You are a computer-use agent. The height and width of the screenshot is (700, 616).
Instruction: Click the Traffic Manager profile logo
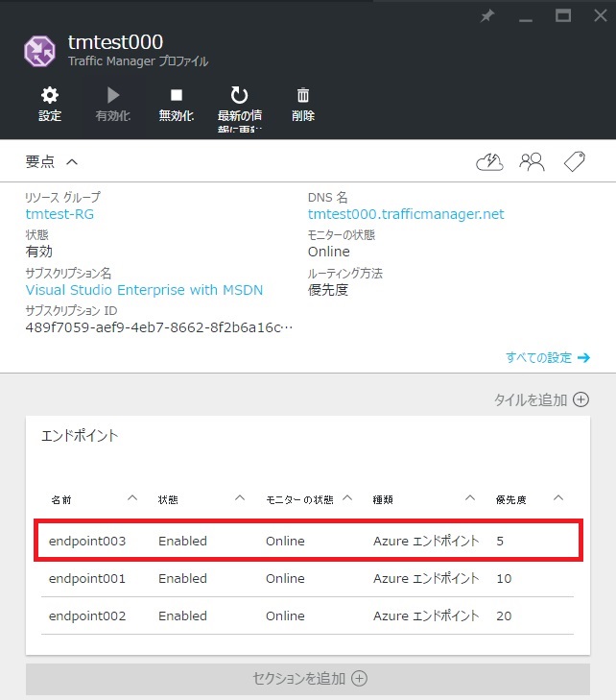pyautogui.click(x=39, y=51)
